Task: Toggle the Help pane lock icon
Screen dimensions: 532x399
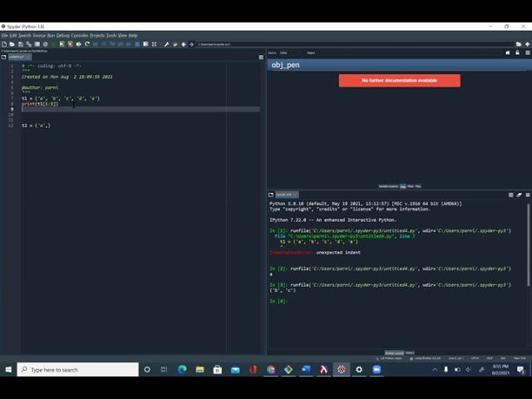Action: pos(517,52)
